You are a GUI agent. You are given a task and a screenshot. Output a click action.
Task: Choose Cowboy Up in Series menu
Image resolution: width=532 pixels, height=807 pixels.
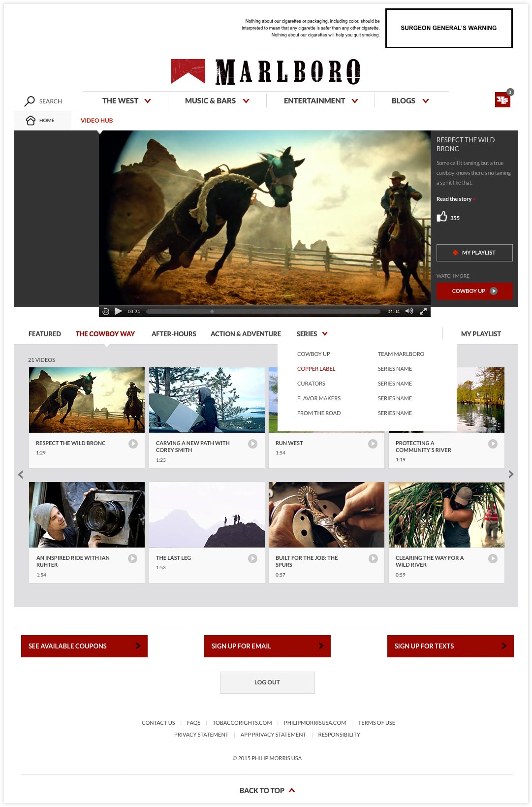pyautogui.click(x=313, y=354)
